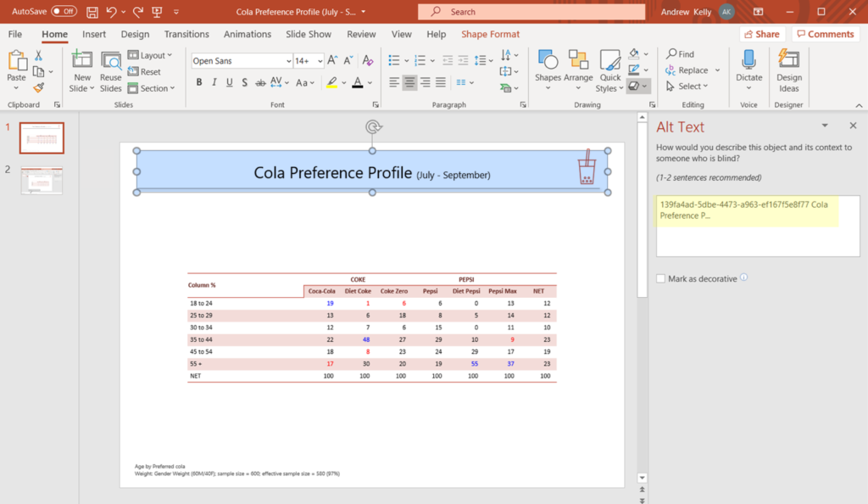Toggle bold formatting

[199, 82]
